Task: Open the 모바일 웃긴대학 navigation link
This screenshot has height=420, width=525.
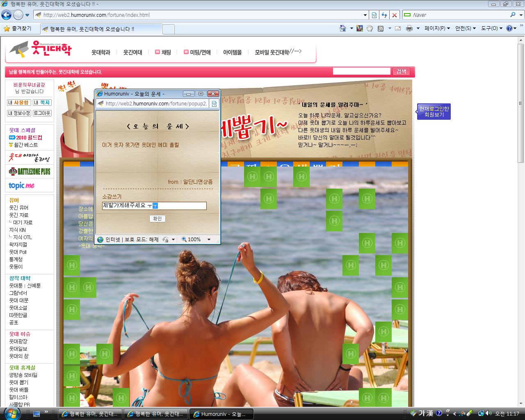Action: [272, 52]
